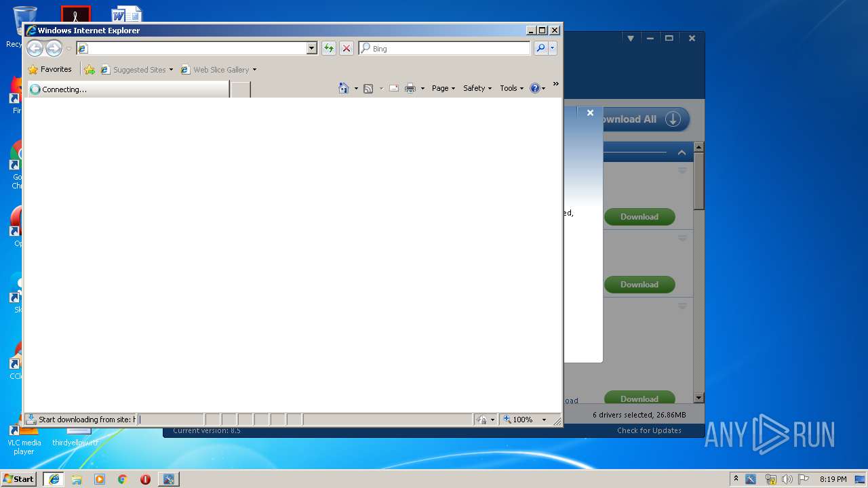The image size is (868, 488).
Task: Expand second driver item details triangle
Action: click(x=683, y=239)
